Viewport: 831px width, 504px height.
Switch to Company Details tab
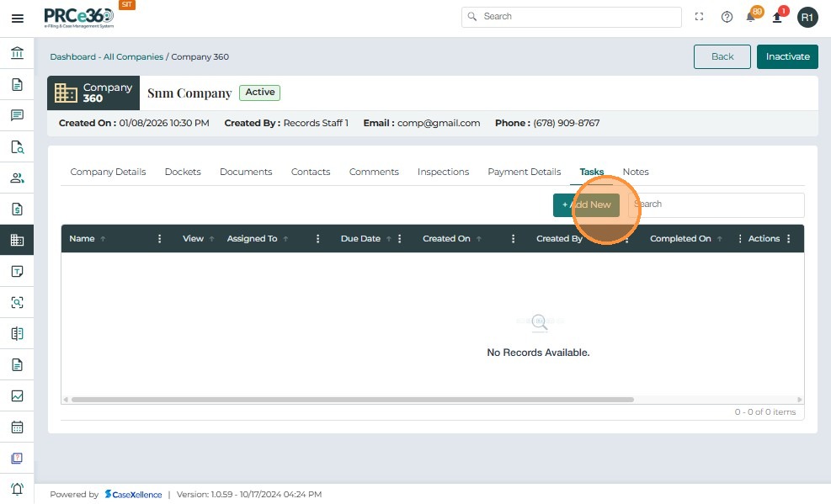[x=108, y=172]
